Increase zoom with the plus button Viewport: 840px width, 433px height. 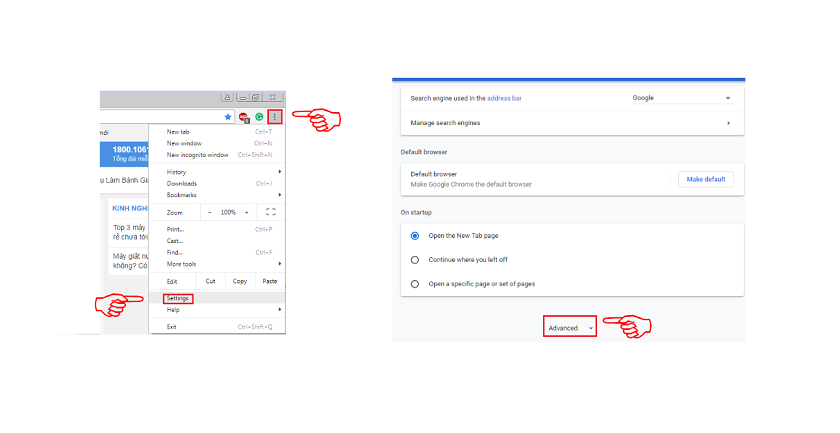click(x=246, y=212)
